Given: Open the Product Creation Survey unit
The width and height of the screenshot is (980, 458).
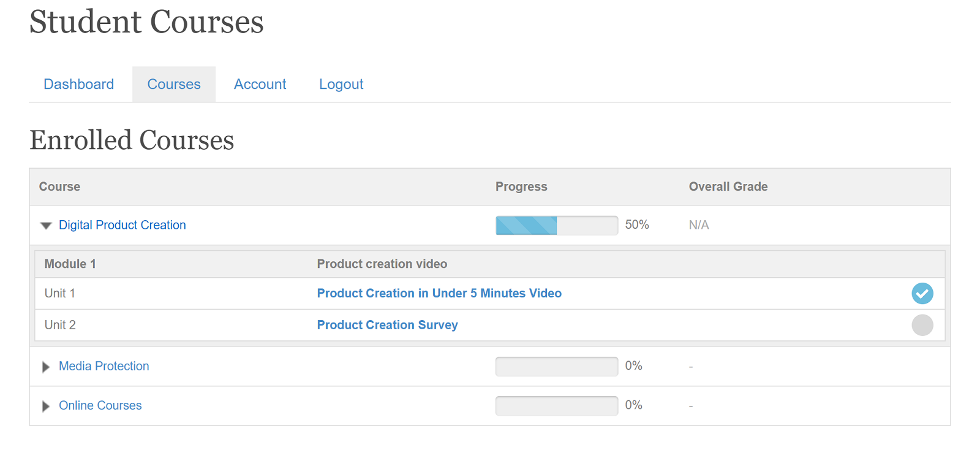Looking at the screenshot, I should pos(387,325).
